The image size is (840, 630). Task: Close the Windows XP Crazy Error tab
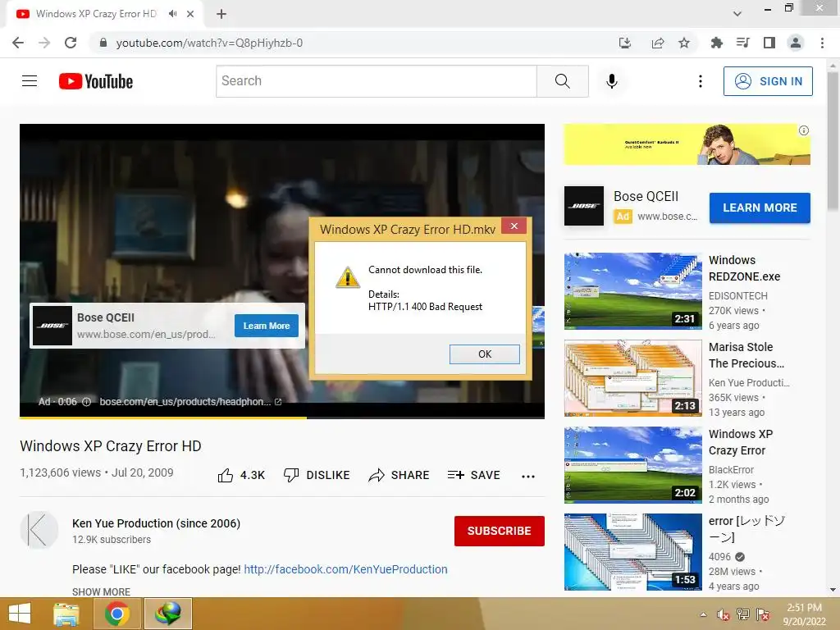[190, 14]
